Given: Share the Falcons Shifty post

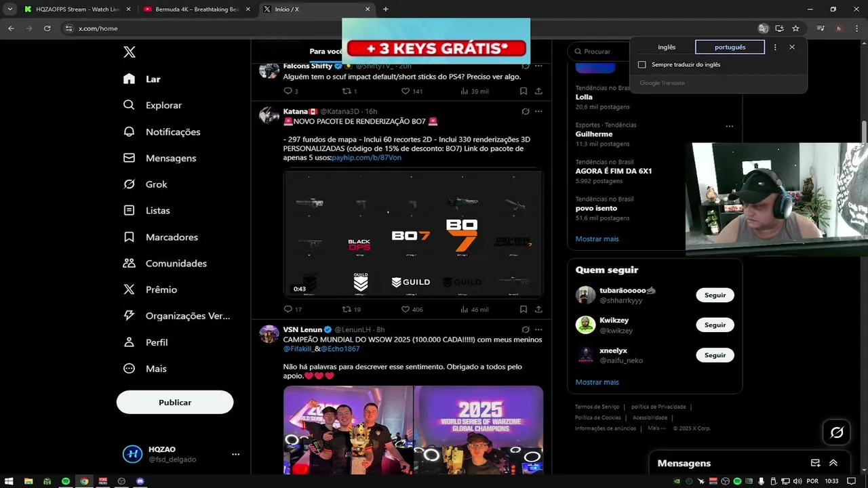Looking at the screenshot, I should [538, 91].
